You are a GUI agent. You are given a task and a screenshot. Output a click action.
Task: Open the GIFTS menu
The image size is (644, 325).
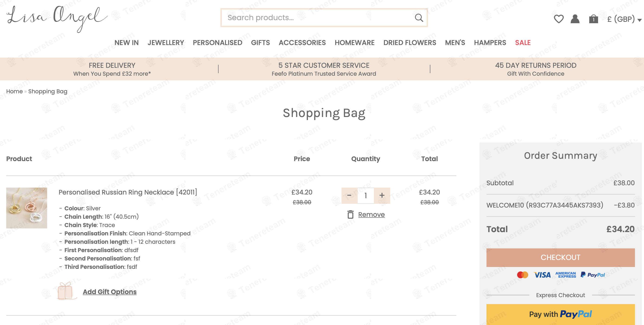click(261, 42)
